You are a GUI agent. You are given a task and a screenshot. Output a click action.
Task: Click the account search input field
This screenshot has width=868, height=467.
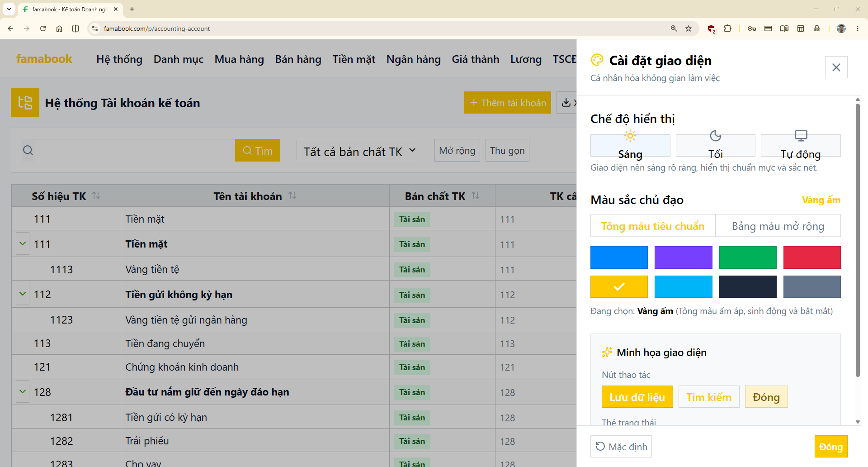click(134, 149)
